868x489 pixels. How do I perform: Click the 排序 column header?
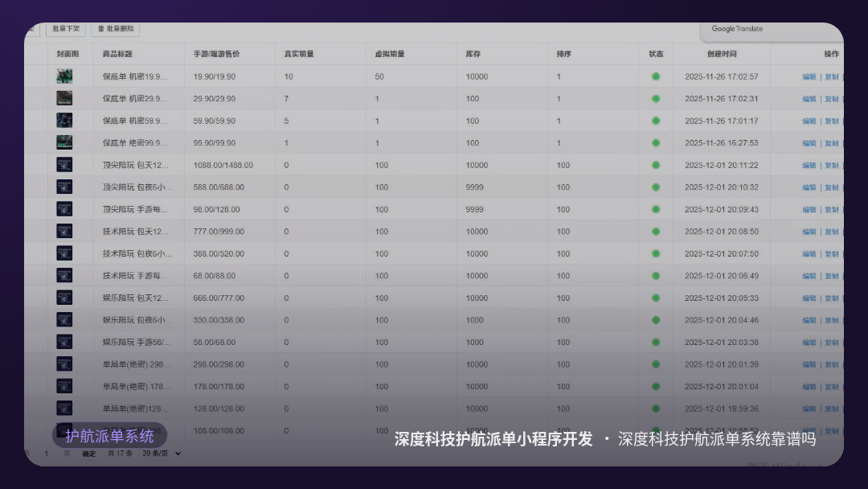563,54
